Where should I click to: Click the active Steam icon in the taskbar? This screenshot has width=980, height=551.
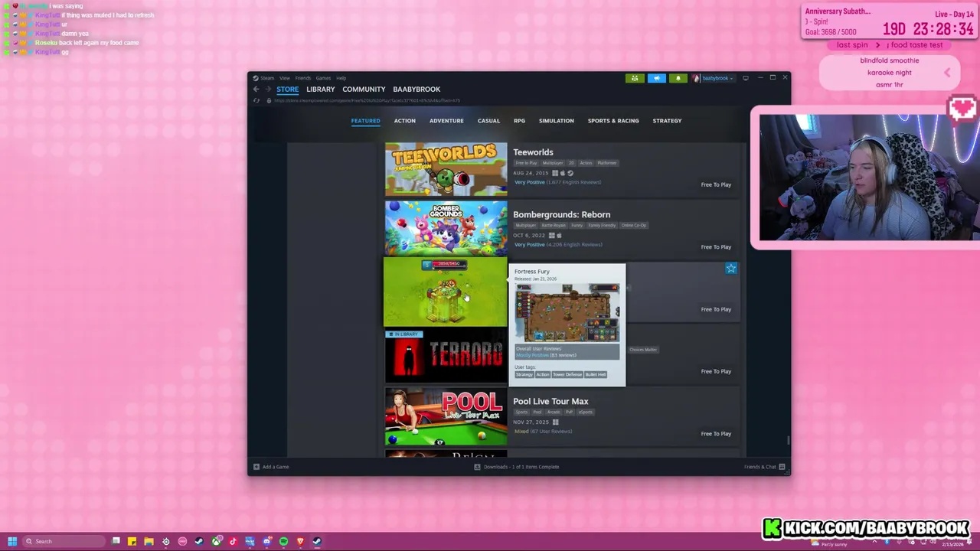pyautogui.click(x=317, y=541)
